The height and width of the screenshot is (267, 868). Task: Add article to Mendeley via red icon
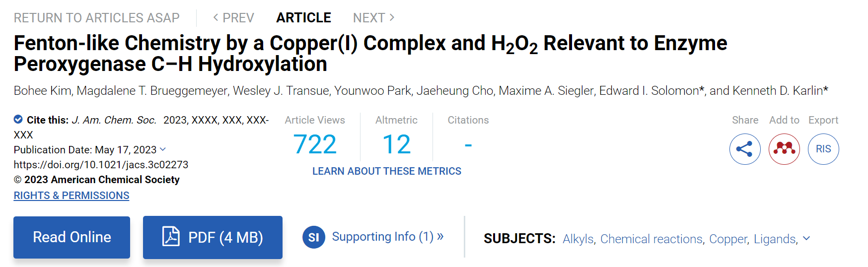click(x=784, y=149)
